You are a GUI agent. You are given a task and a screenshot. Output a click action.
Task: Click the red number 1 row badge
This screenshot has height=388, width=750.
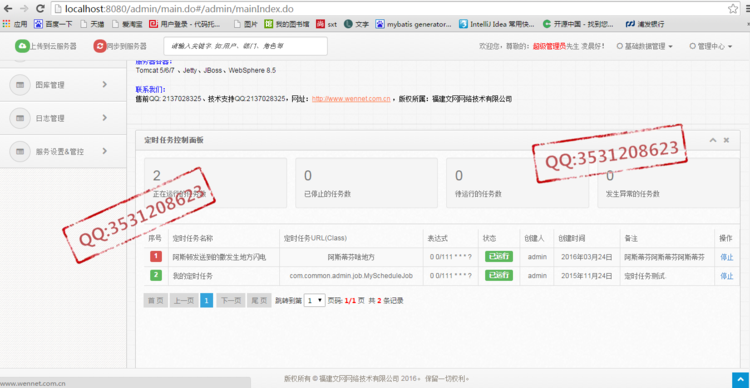[156, 256]
